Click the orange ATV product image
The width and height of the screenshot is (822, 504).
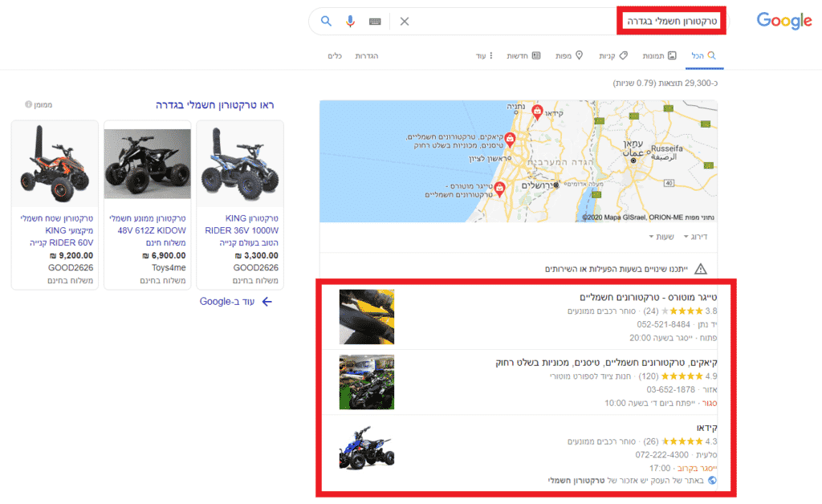click(55, 164)
